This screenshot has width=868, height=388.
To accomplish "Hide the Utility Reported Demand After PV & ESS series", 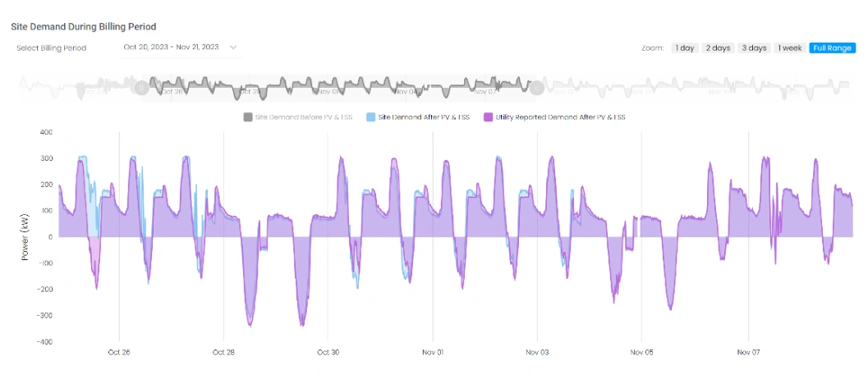I will [560, 117].
